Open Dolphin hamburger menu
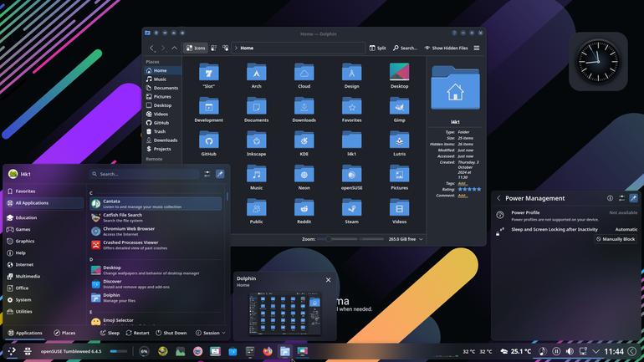Image resolution: width=644 pixels, height=362 pixels. click(x=477, y=48)
